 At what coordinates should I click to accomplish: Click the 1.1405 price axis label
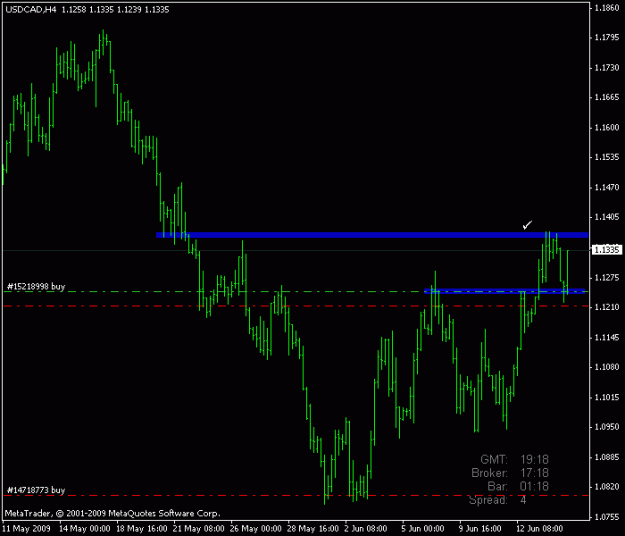[x=607, y=217]
